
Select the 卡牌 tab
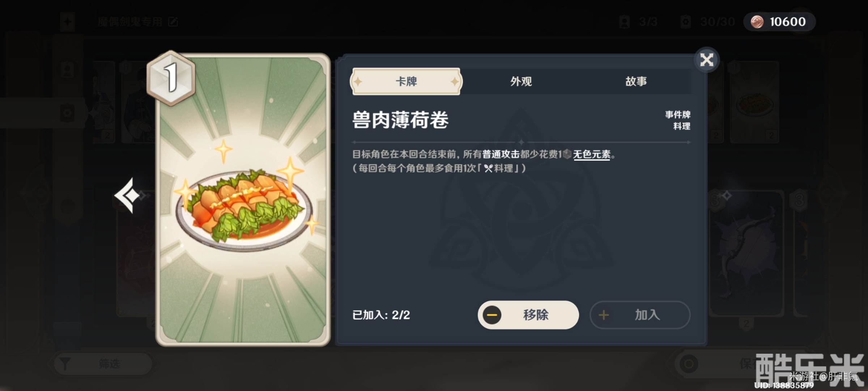tap(406, 81)
